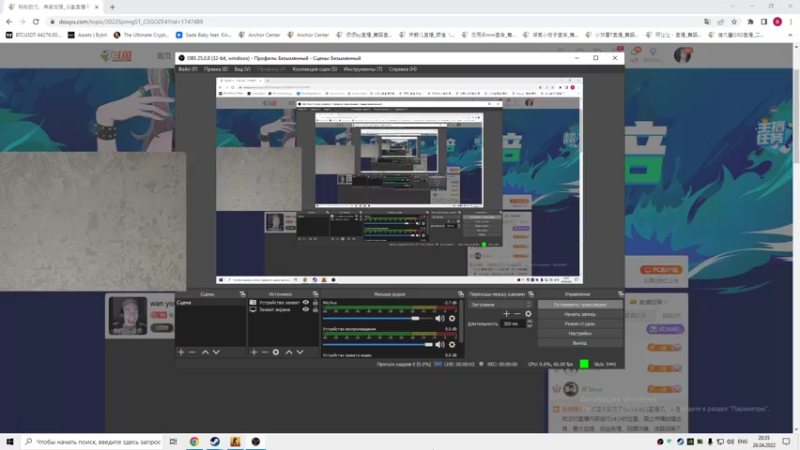The image size is (800, 450).
Task: Add a scene transition with plus icon
Action: pyautogui.click(x=506, y=314)
